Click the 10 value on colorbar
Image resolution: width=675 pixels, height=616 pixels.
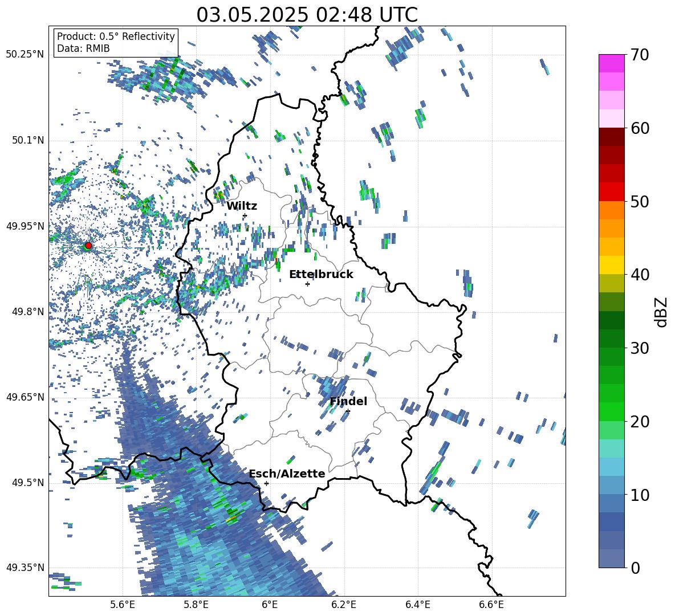(x=640, y=495)
